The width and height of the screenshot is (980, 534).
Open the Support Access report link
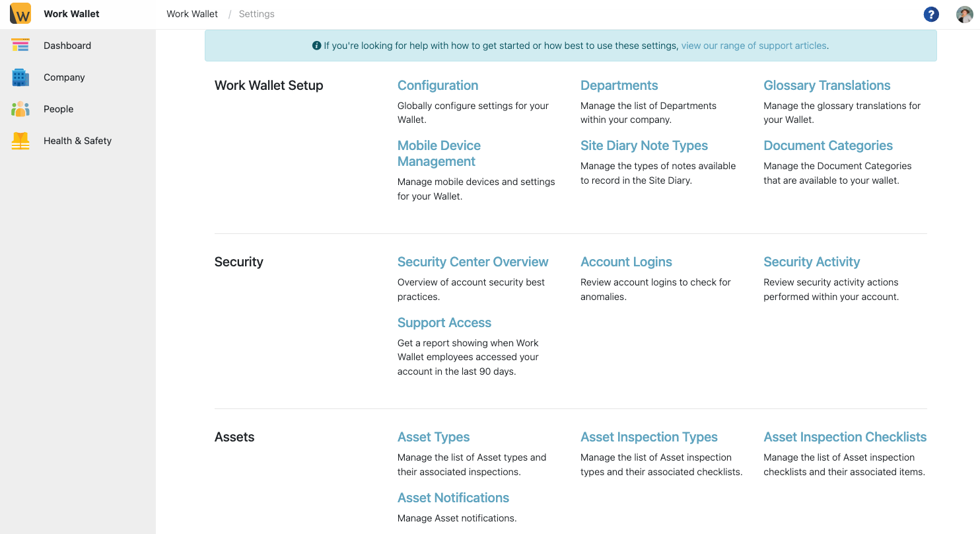pos(444,323)
